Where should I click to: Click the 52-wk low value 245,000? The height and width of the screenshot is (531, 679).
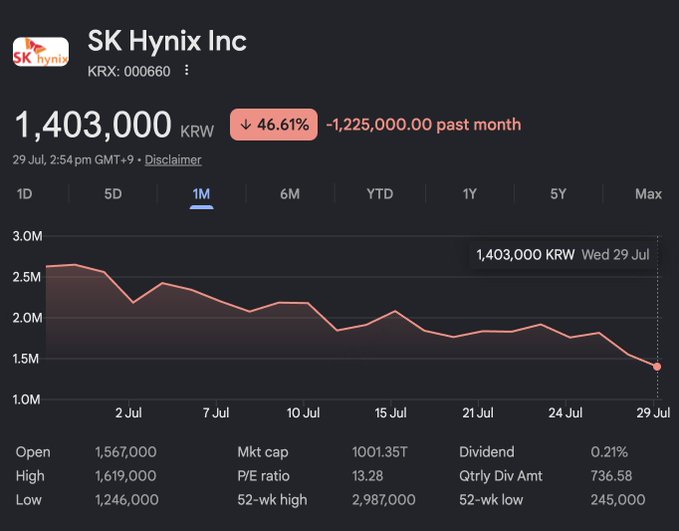618,500
